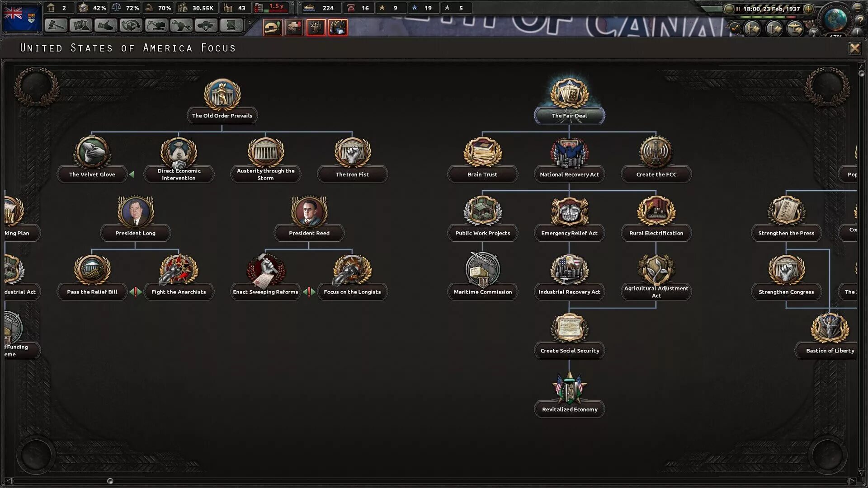The height and width of the screenshot is (488, 868).
Task: Decrease game speed with minus button
Action: coord(729,9)
